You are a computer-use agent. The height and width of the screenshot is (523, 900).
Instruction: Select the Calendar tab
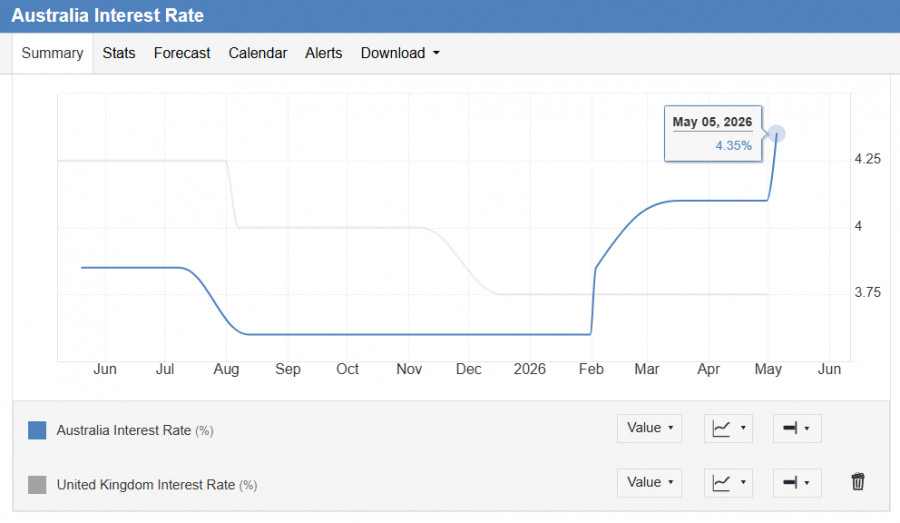click(258, 53)
